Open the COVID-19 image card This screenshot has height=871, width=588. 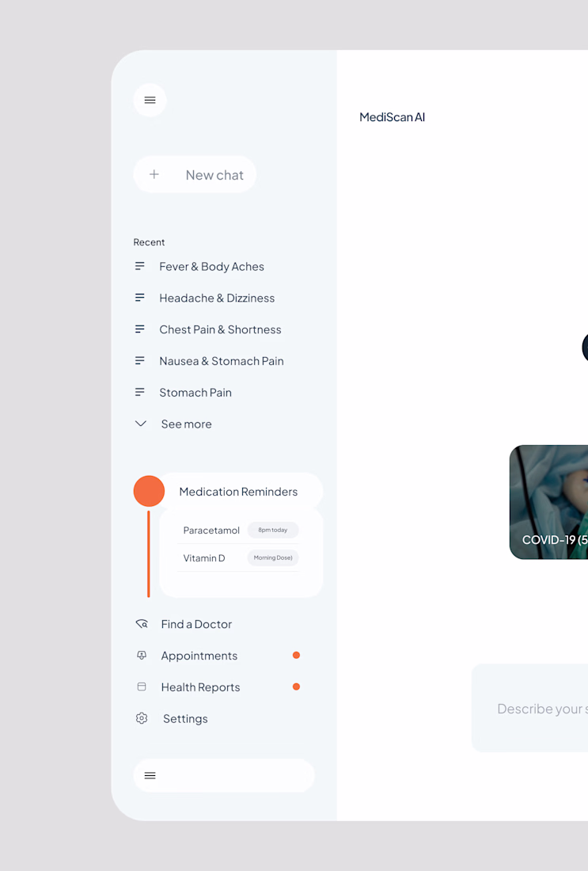pyautogui.click(x=548, y=502)
